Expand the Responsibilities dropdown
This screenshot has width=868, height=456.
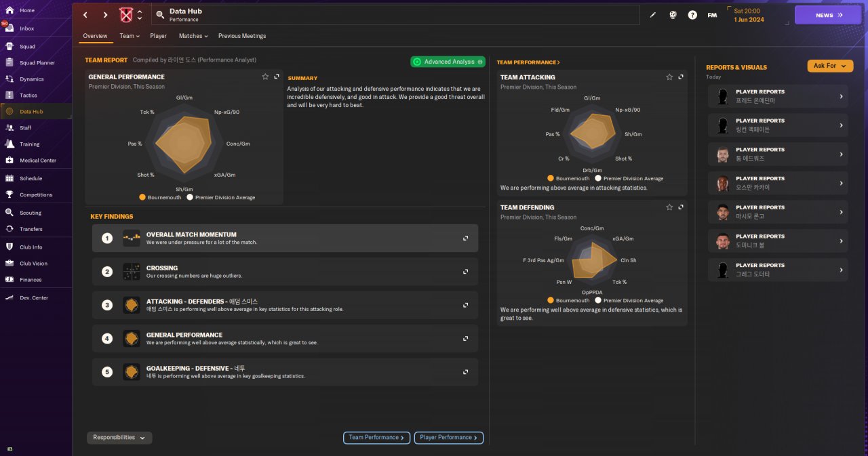pos(119,438)
